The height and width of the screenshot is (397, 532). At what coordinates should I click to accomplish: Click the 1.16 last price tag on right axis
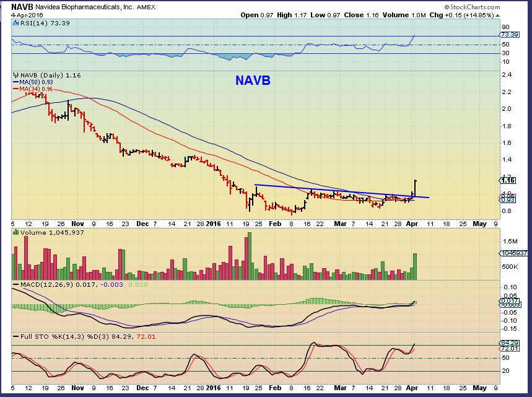tap(508, 180)
